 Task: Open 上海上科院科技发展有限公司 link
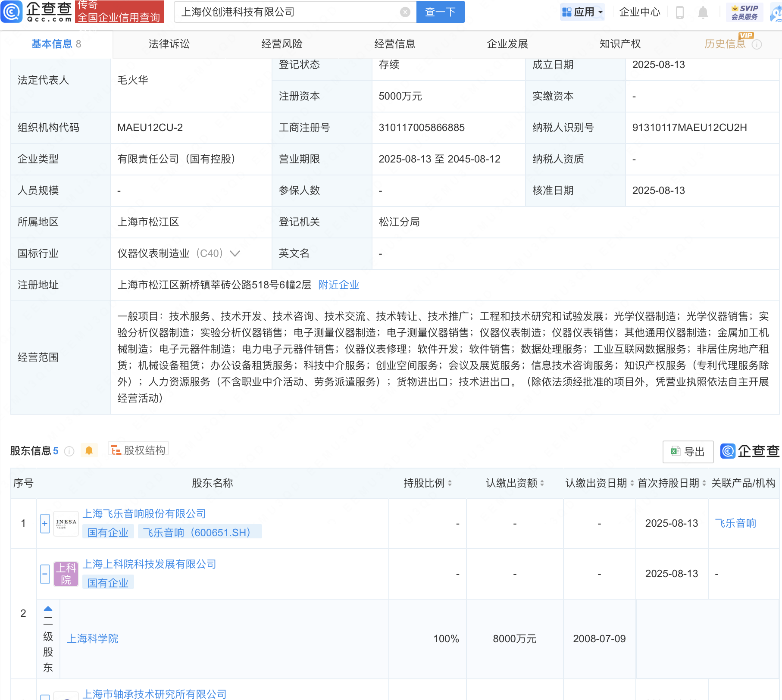pyautogui.click(x=149, y=564)
